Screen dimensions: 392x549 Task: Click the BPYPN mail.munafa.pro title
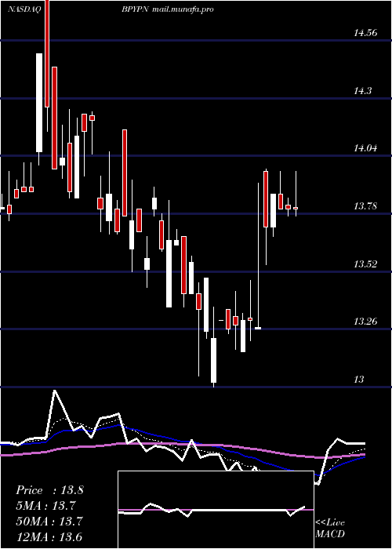[x=168, y=9]
